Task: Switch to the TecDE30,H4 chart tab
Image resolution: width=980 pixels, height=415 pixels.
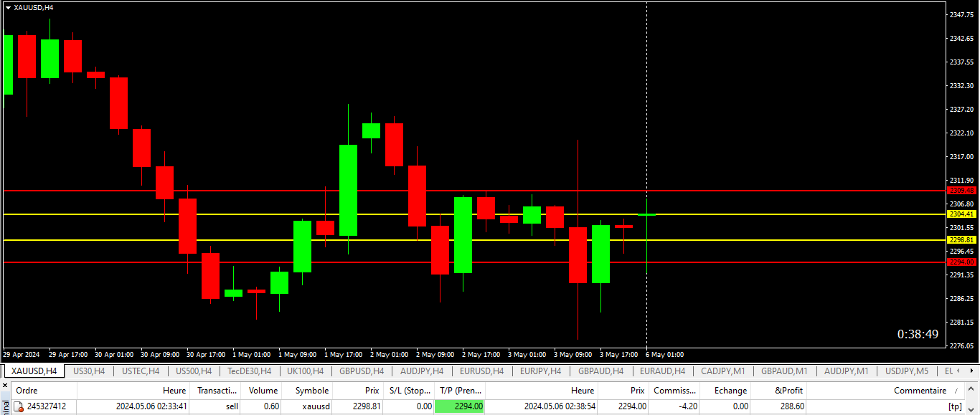Action: pyautogui.click(x=249, y=371)
